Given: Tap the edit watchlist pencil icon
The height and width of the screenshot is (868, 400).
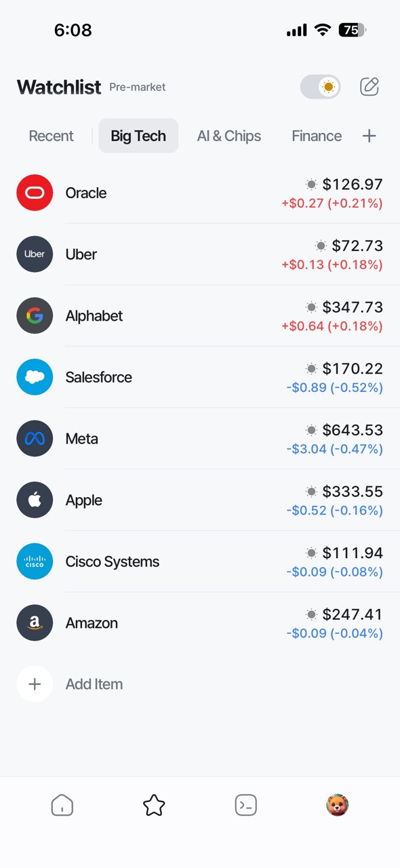Looking at the screenshot, I should coord(369,87).
